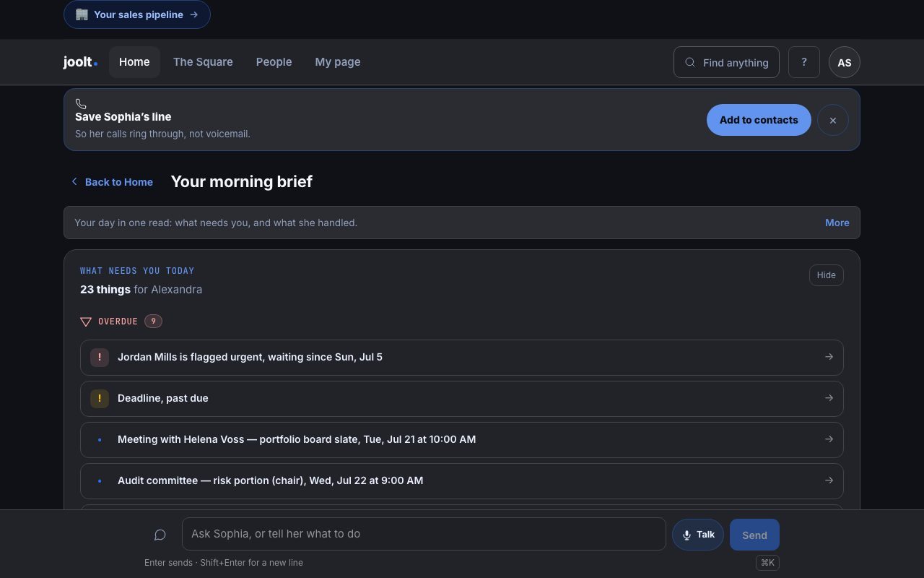Open My page tab
924x578 pixels.
[x=338, y=62]
